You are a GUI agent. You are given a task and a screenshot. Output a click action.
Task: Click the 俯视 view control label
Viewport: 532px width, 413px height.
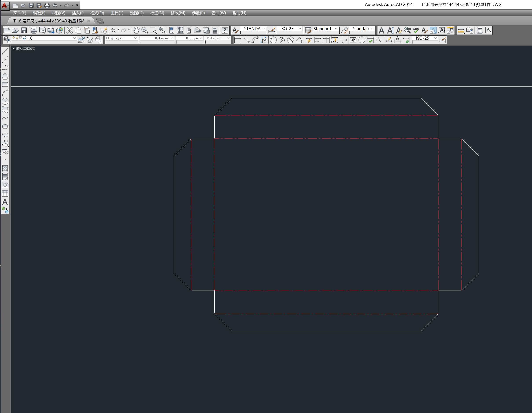point(19,48)
